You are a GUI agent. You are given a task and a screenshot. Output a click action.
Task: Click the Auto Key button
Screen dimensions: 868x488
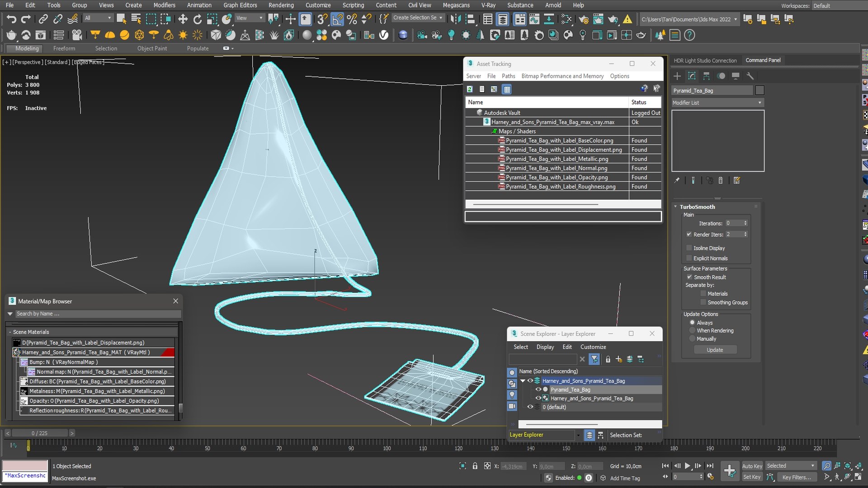(x=752, y=466)
